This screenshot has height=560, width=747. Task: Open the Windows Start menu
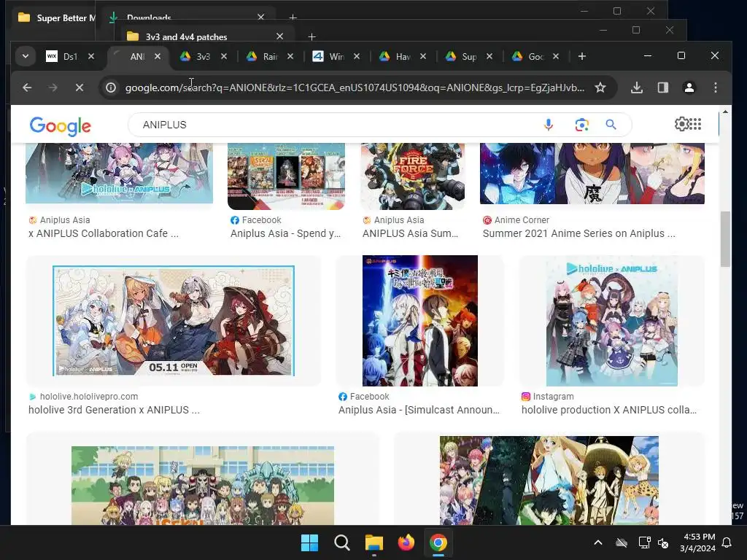coord(309,542)
